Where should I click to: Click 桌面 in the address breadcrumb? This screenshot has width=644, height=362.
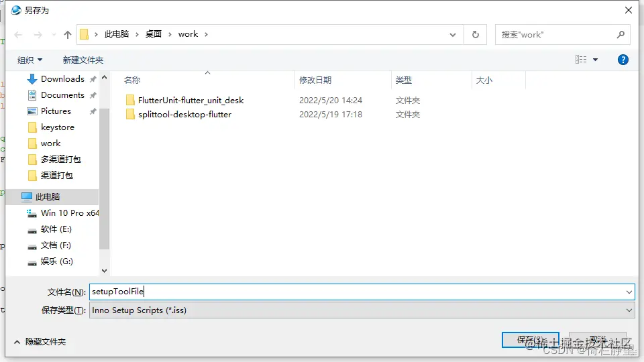click(x=154, y=34)
